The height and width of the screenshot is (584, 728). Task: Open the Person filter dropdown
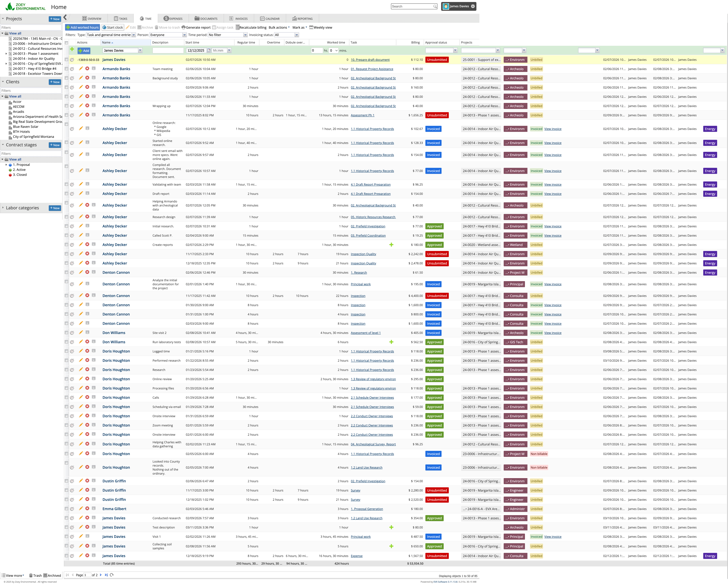pos(184,35)
